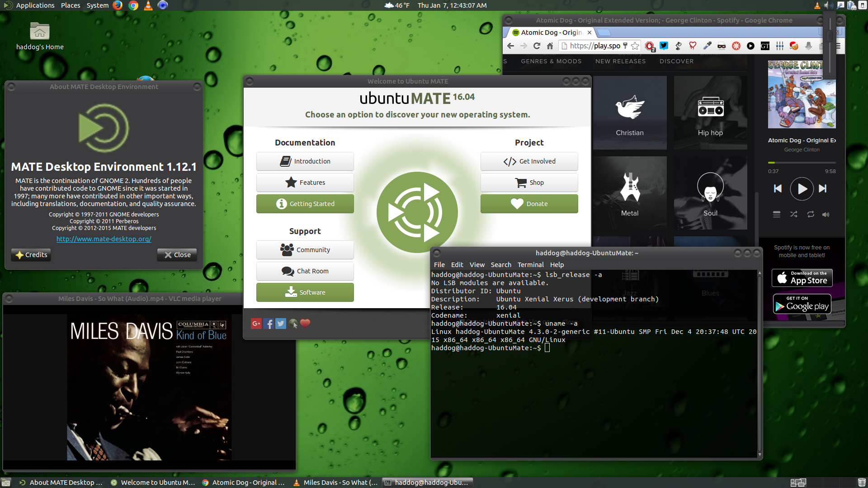Open the Christian genre tile
868x488 pixels.
click(630, 113)
